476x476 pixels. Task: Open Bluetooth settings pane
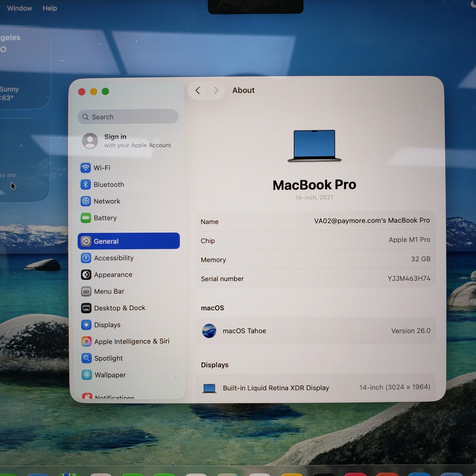(108, 185)
